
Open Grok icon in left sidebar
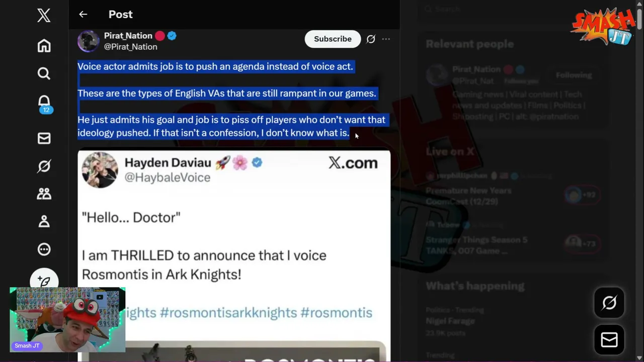click(x=44, y=166)
